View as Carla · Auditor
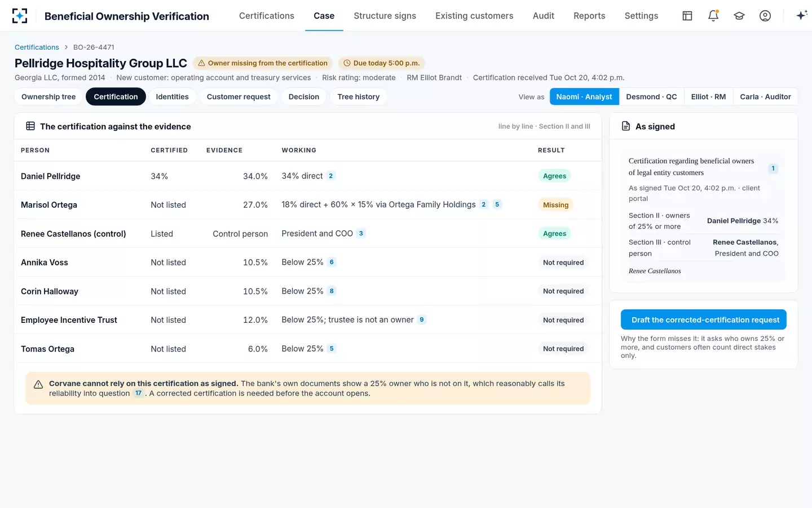 765,97
